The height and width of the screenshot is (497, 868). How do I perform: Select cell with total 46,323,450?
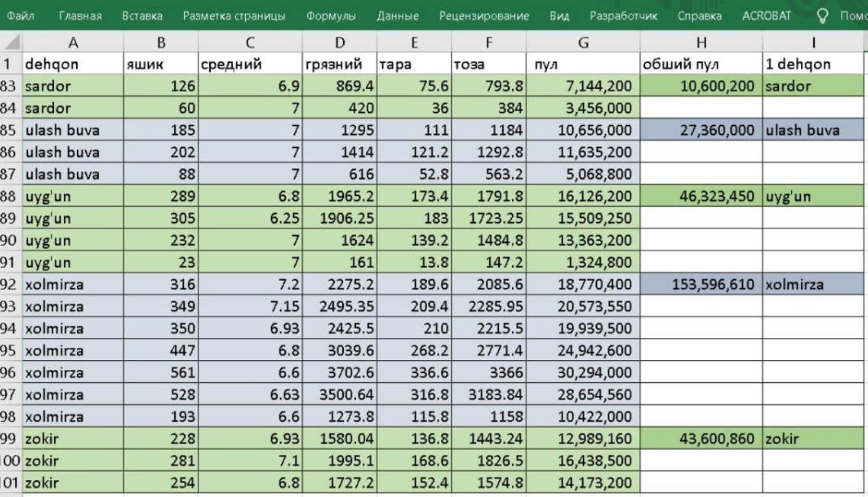(x=701, y=196)
